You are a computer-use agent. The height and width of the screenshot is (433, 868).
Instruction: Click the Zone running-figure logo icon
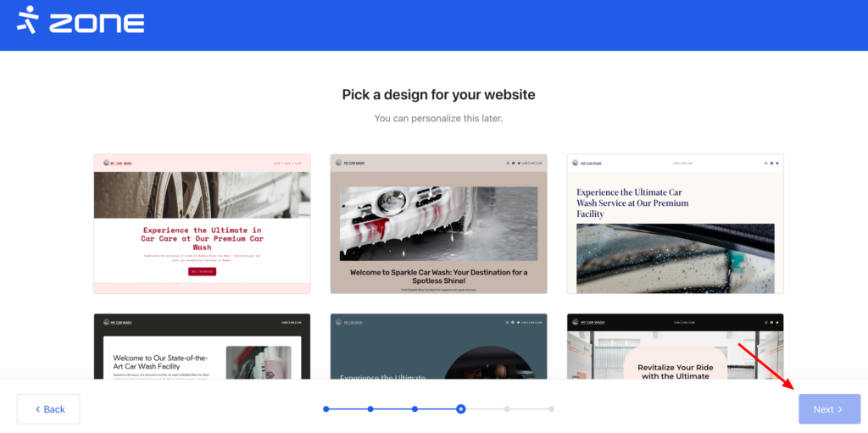point(29,19)
